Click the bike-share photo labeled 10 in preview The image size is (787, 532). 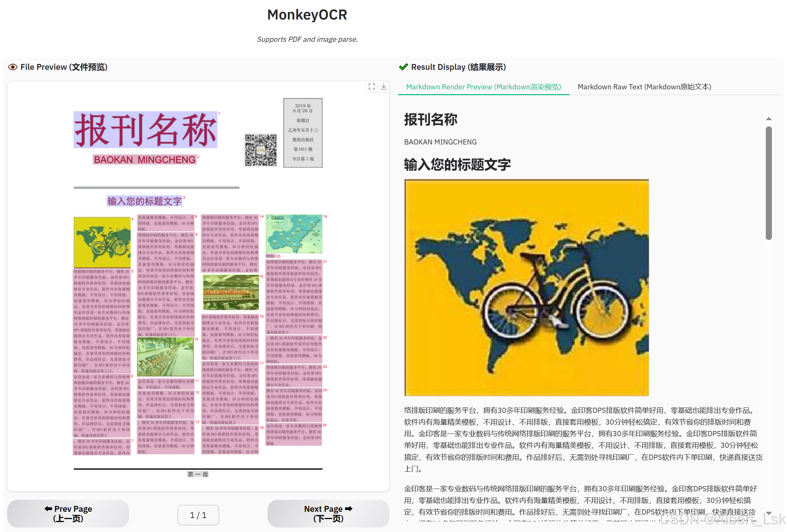166,356
